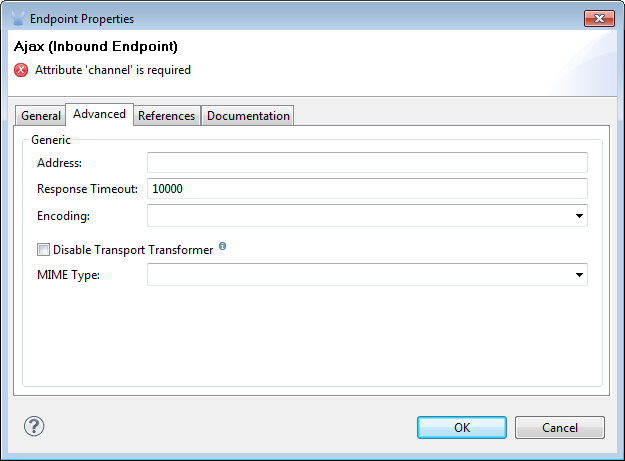
Task: Select the Advanced tab
Action: coord(99,114)
